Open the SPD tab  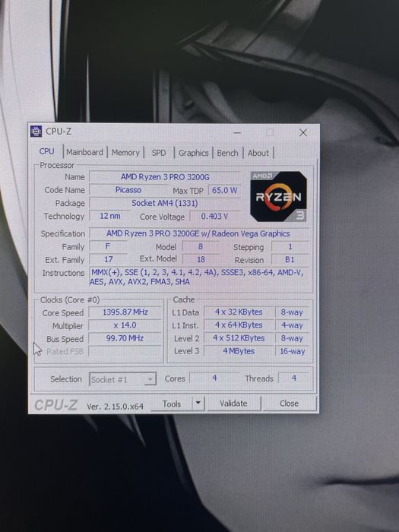tap(159, 153)
